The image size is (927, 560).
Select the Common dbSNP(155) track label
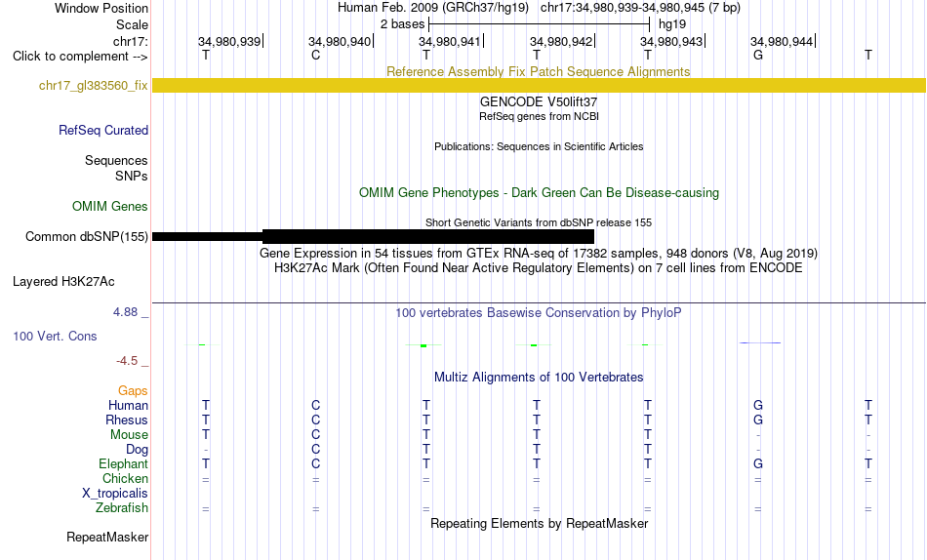coord(86,236)
